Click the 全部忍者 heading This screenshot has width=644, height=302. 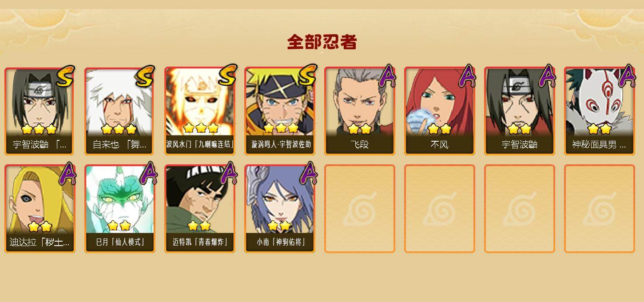click(322, 42)
